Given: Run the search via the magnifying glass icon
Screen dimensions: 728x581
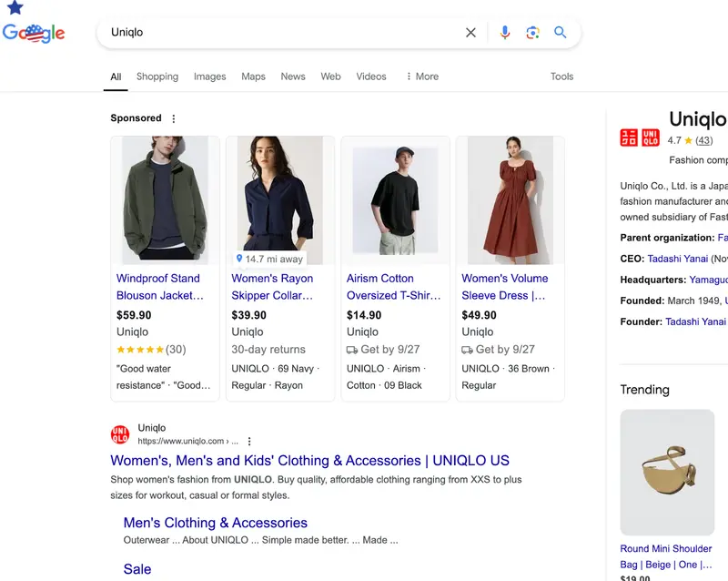Looking at the screenshot, I should pos(561,32).
